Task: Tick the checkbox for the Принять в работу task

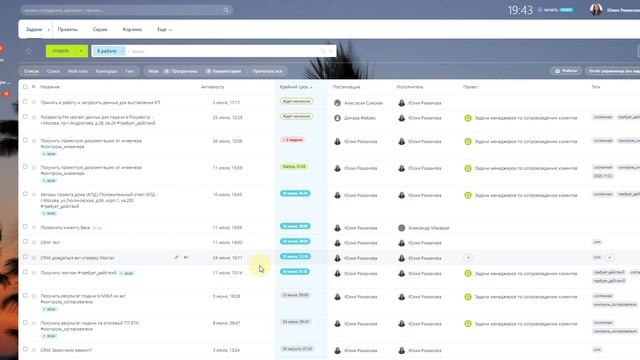Action: click(x=25, y=102)
